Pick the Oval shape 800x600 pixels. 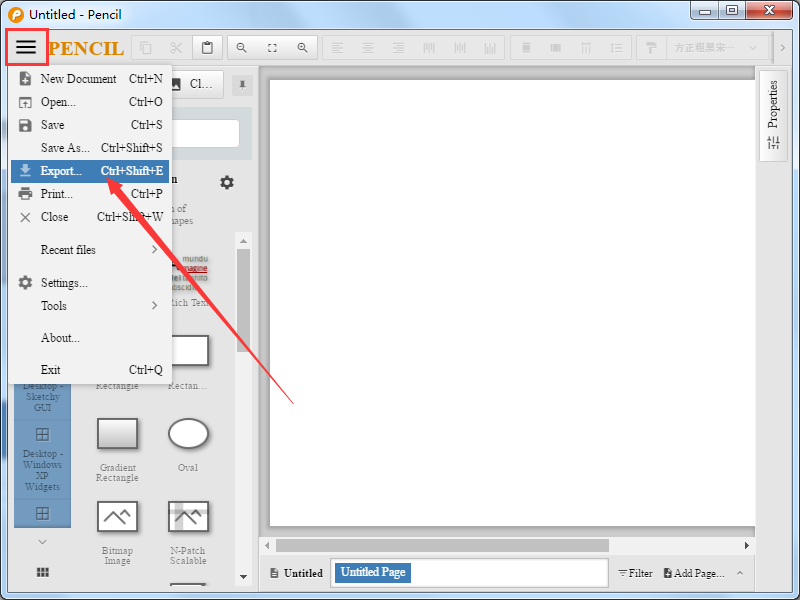[x=188, y=445]
